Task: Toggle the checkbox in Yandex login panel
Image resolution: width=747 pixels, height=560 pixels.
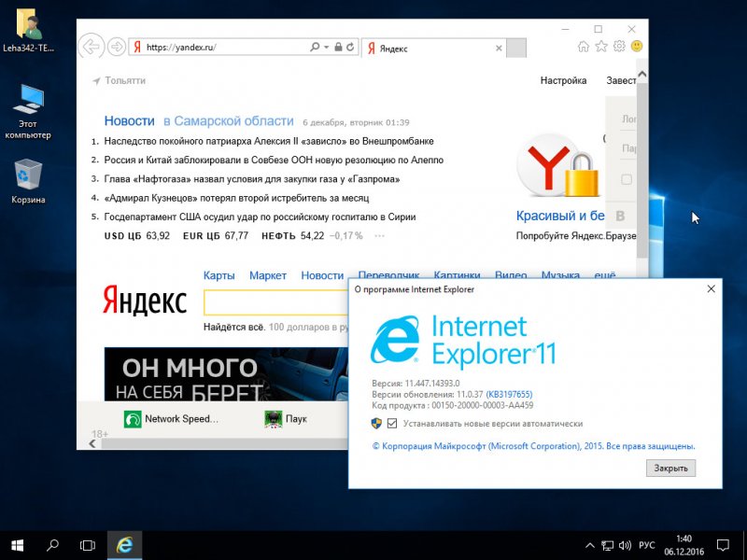Action: click(627, 179)
